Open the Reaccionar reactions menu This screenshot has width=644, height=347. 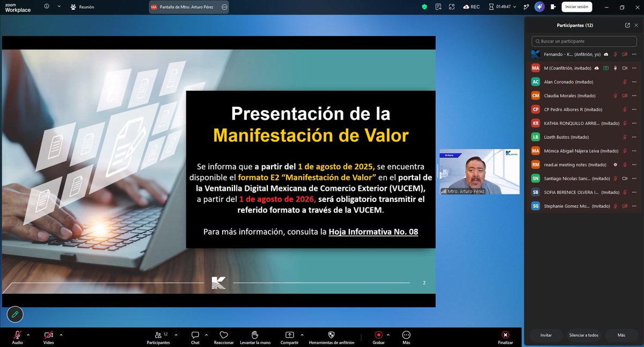click(x=224, y=337)
